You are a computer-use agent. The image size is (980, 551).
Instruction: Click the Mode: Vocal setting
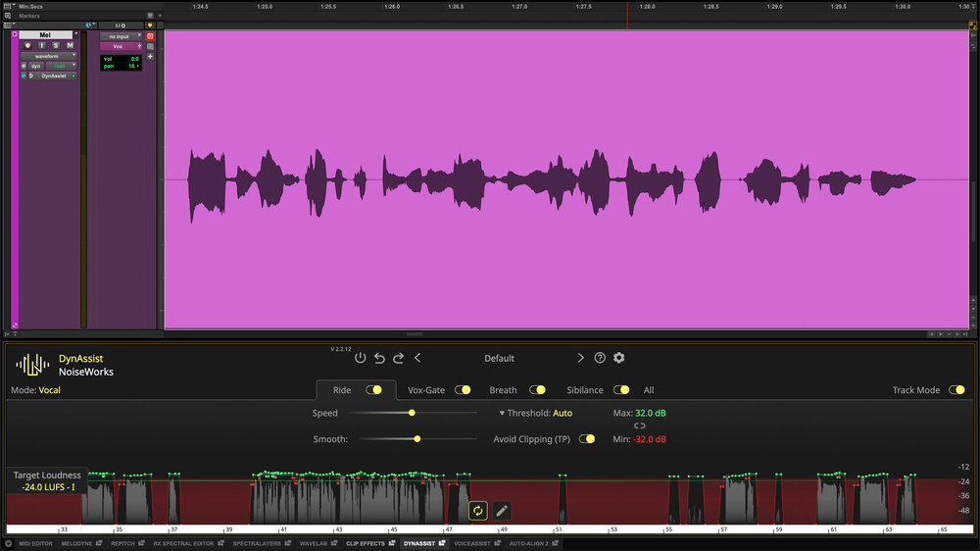pos(35,389)
